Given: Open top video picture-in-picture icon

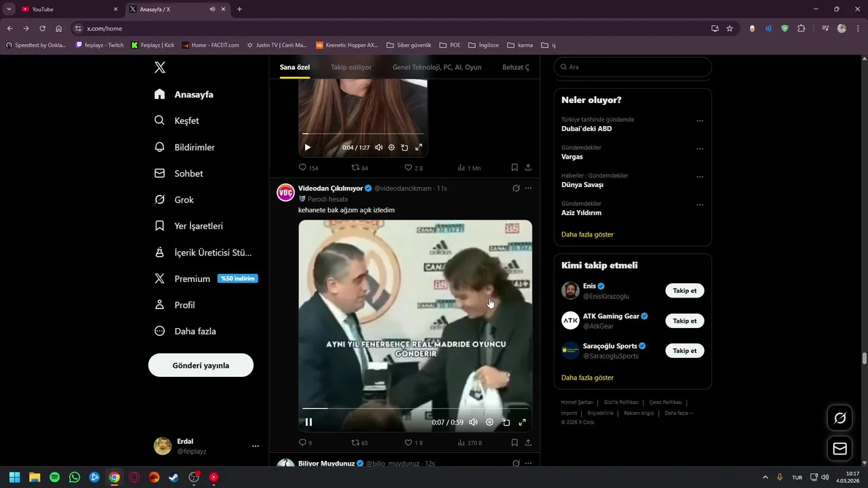Looking at the screenshot, I should click(404, 147).
